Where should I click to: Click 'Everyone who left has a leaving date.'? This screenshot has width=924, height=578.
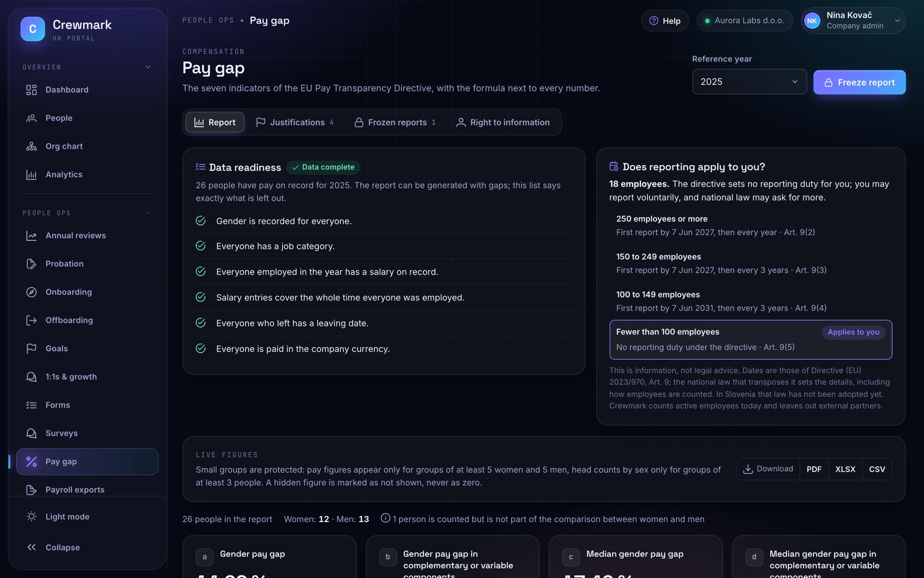coord(292,323)
